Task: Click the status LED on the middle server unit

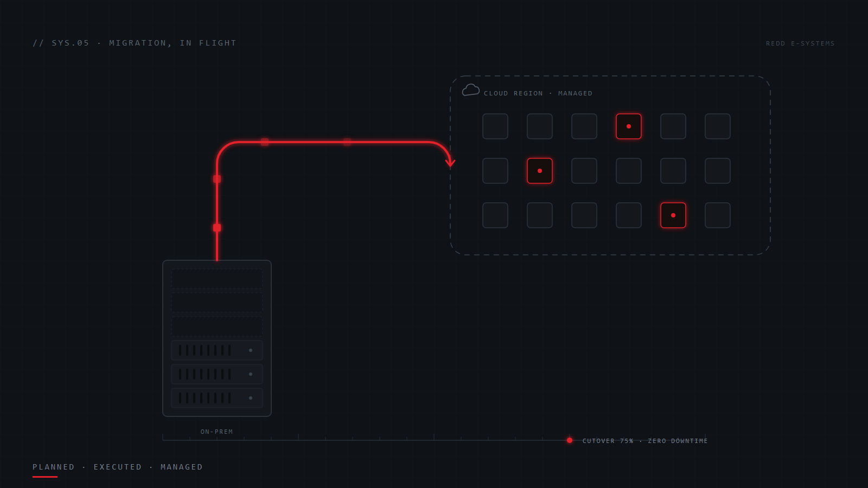Action: (251, 374)
